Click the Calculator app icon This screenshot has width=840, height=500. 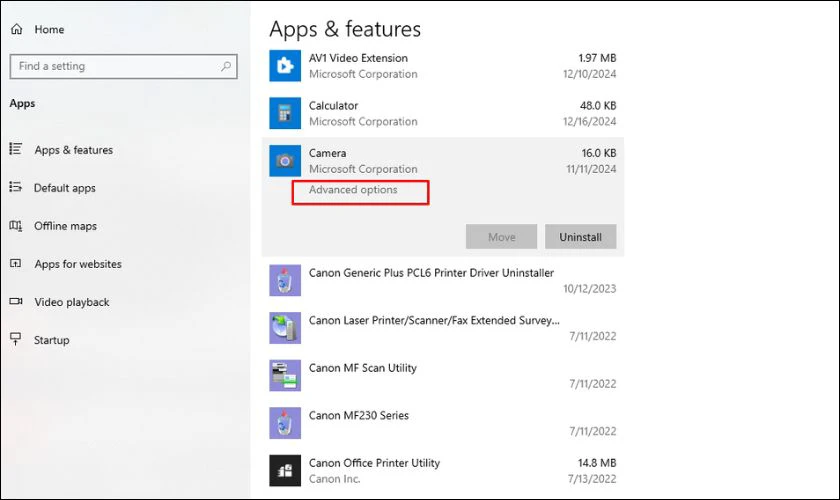[x=285, y=113]
